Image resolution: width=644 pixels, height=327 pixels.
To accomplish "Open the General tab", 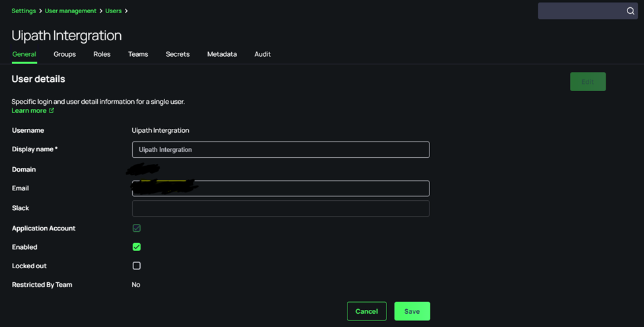I will click(24, 54).
